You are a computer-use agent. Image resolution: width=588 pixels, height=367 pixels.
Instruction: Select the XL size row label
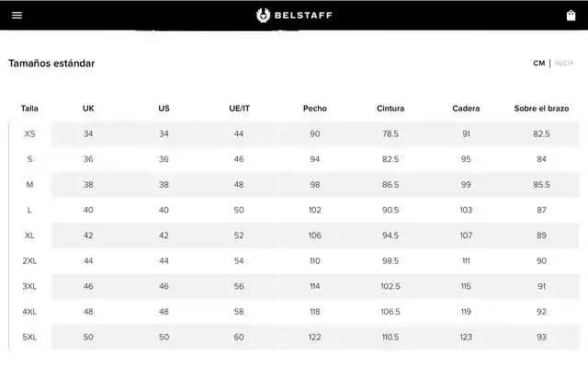pos(29,235)
